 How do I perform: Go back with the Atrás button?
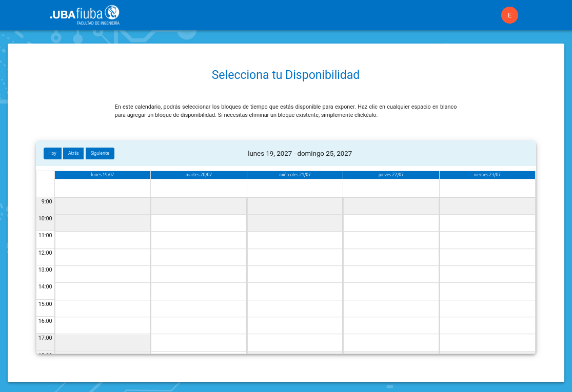(73, 153)
